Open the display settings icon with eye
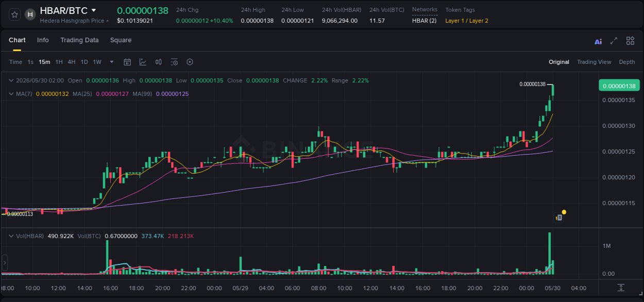Screen dimensions: 644x302 174,62
